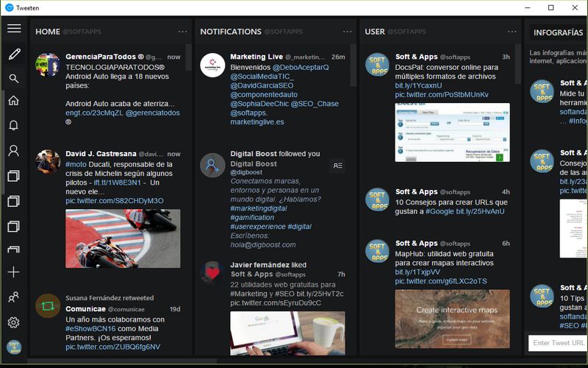Click new follower icon by Digital Boost
Image resolution: width=588 pixels, height=368 pixels.
coord(212,165)
